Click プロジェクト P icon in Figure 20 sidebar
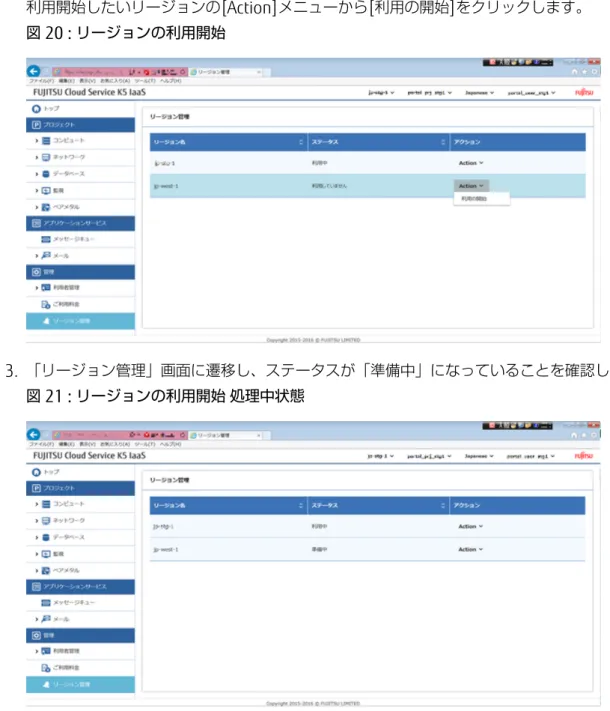Screen dimensions: 610x711 36,125
